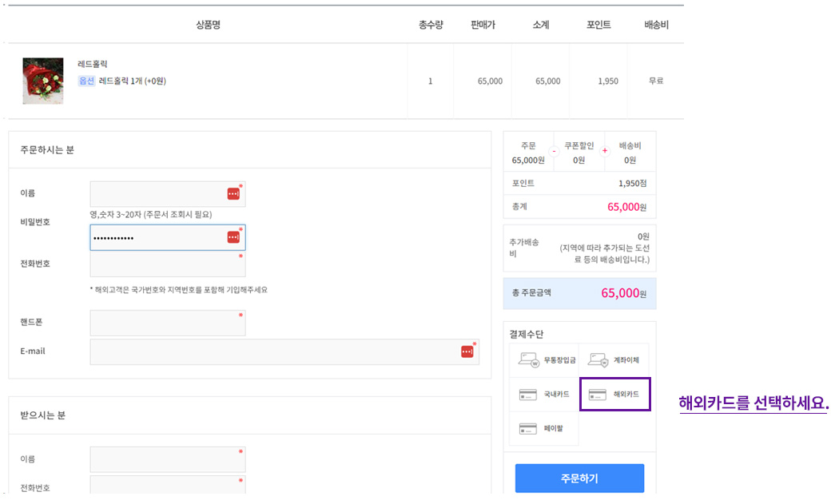The height and width of the screenshot is (504, 831).
Task: Click the red rose bouquet thumbnail
Action: tap(43, 81)
